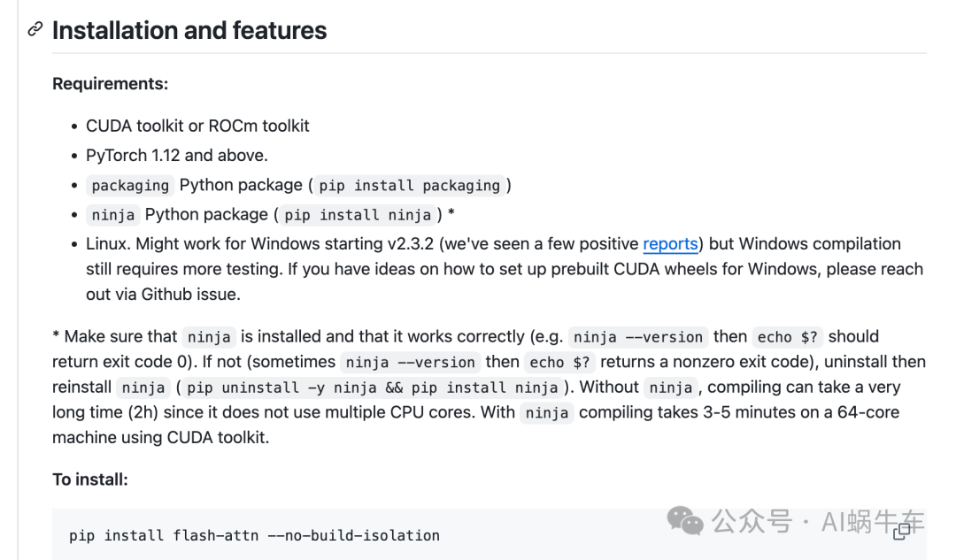
Task: Click the 公众号 · AI蜗牛车 watermark text
Action: (x=818, y=521)
